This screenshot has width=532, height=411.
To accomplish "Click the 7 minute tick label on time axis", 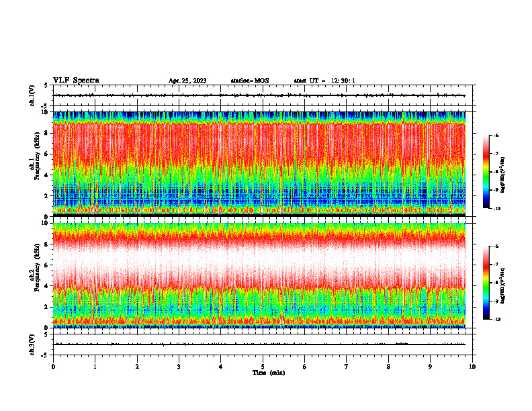I will [347, 367].
